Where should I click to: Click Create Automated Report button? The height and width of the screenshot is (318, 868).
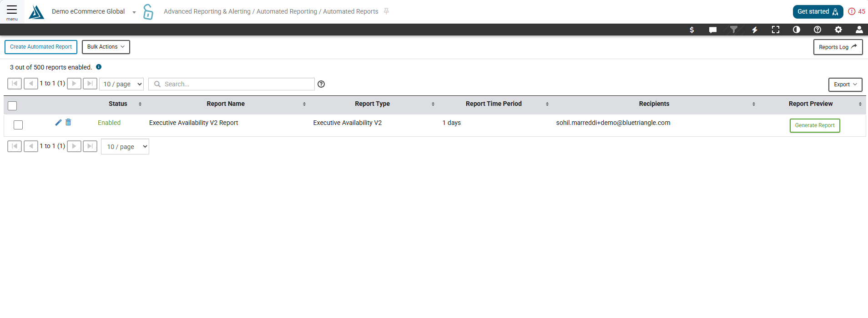(x=41, y=47)
